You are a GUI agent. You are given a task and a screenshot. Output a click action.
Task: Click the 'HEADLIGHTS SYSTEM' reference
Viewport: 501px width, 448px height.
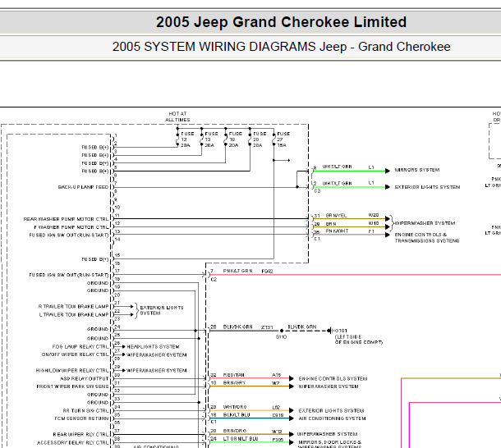pos(153,346)
